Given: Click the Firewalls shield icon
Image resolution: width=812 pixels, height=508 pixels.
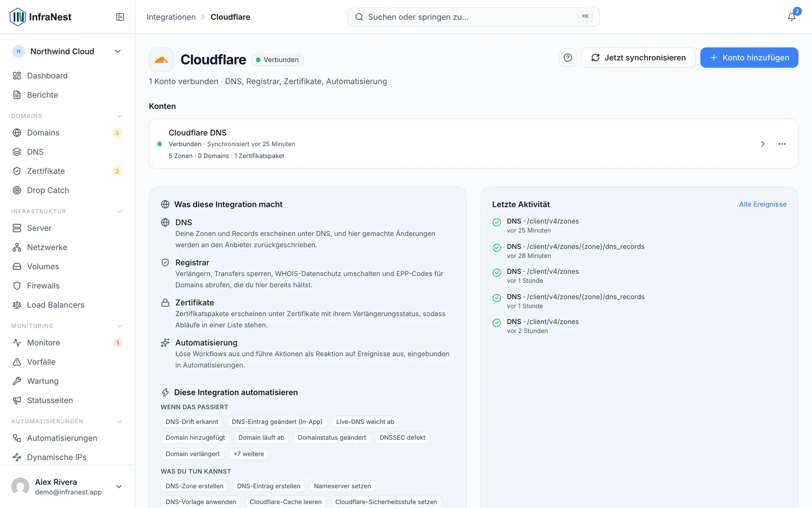Looking at the screenshot, I should click(x=17, y=286).
